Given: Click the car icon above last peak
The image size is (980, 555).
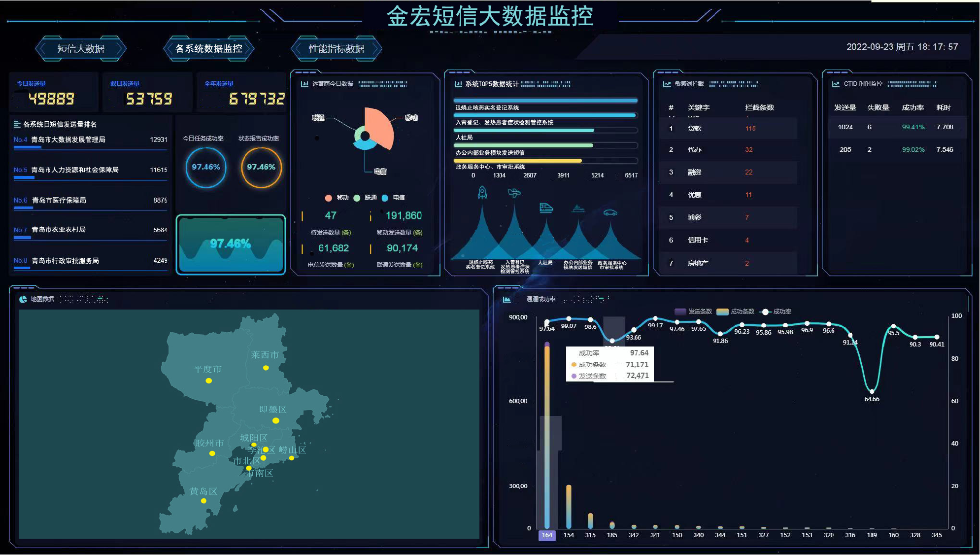Looking at the screenshot, I should click(x=610, y=212).
